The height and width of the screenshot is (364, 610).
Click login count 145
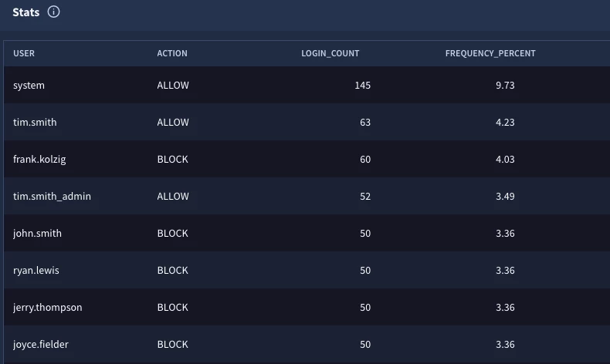pyautogui.click(x=363, y=85)
